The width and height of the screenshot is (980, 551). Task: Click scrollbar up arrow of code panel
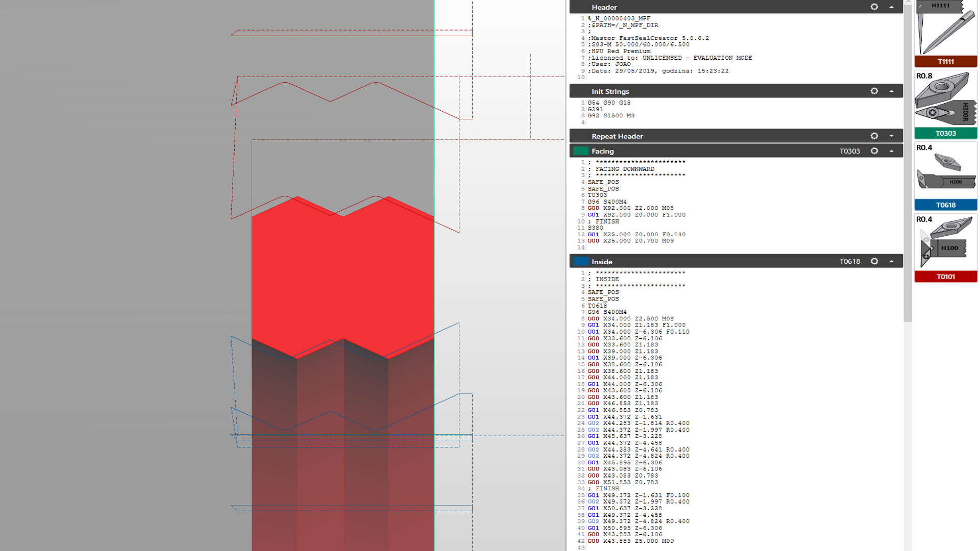click(908, 2)
